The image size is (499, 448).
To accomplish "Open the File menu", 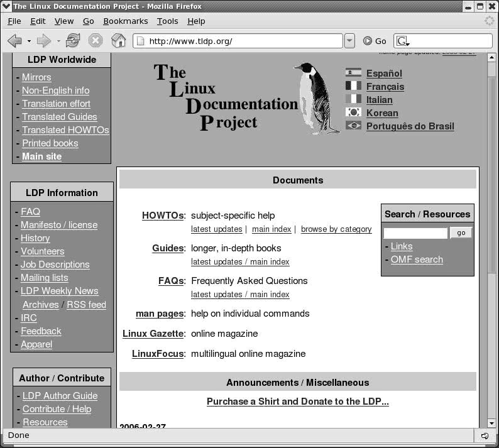I will (14, 21).
